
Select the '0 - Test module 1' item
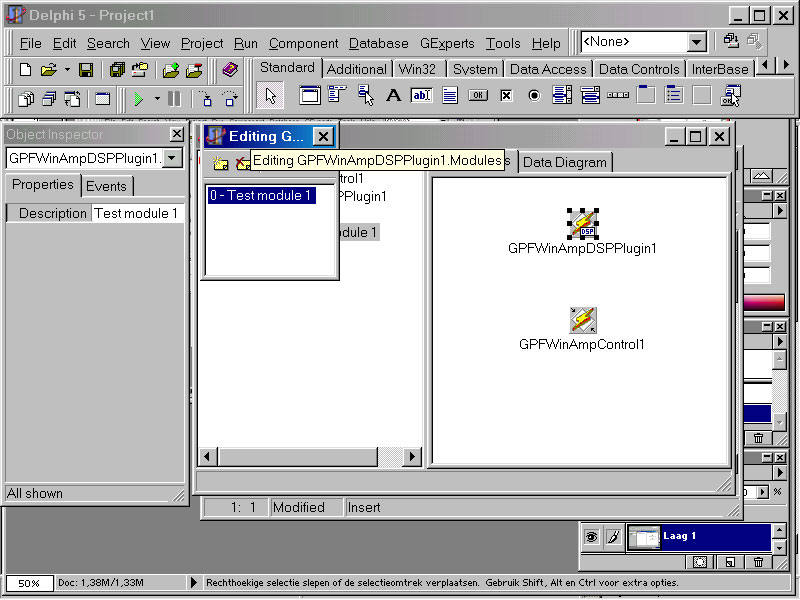(261, 196)
